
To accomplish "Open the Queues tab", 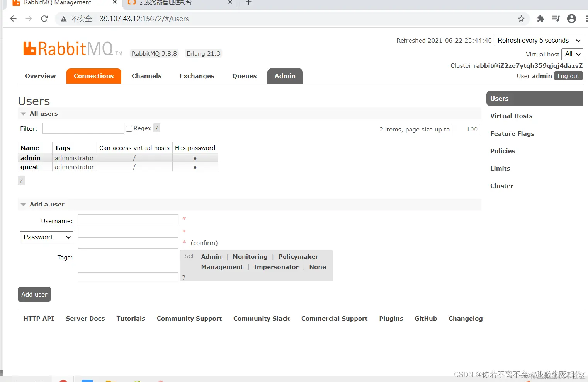I will tap(245, 76).
